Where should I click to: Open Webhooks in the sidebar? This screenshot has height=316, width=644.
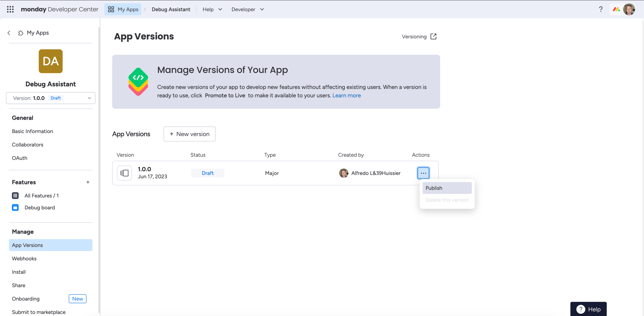pyautogui.click(x=24, y=259)
